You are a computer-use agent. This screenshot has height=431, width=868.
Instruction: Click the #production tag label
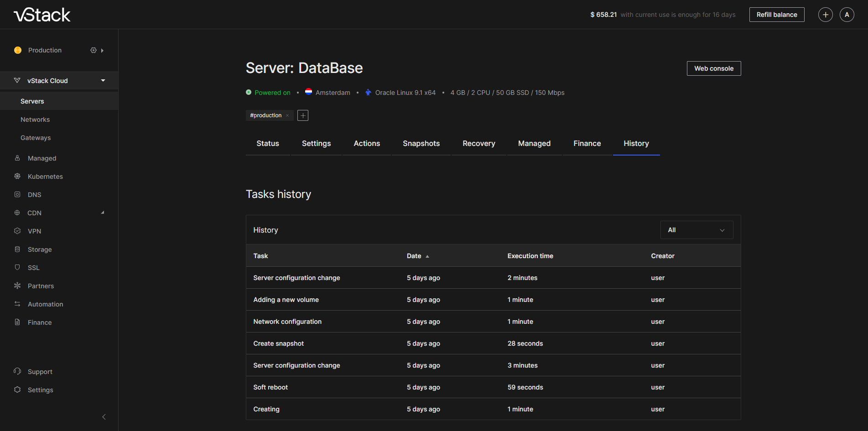(265, 115)
